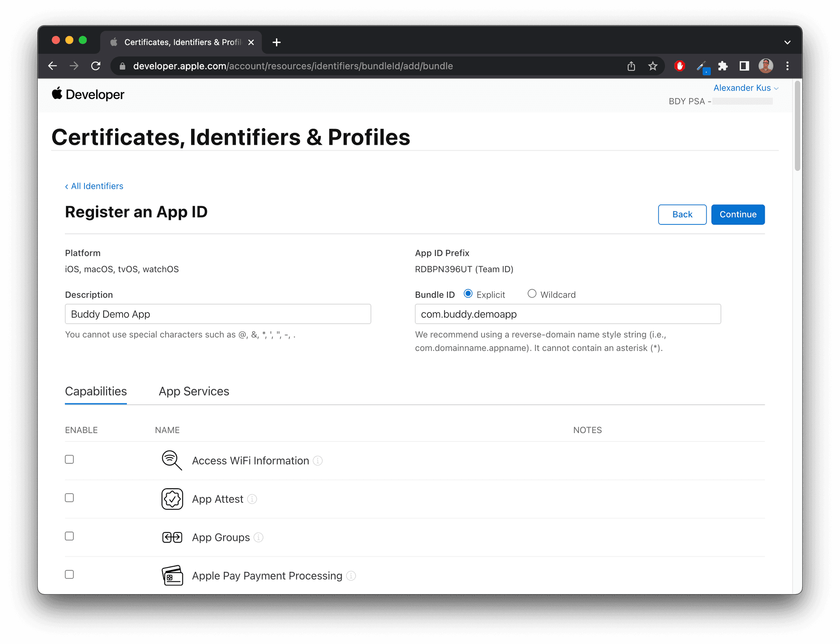Select the Wildcard Bundle ID option
The image size is (840, 644).
(x=532, y=294)
